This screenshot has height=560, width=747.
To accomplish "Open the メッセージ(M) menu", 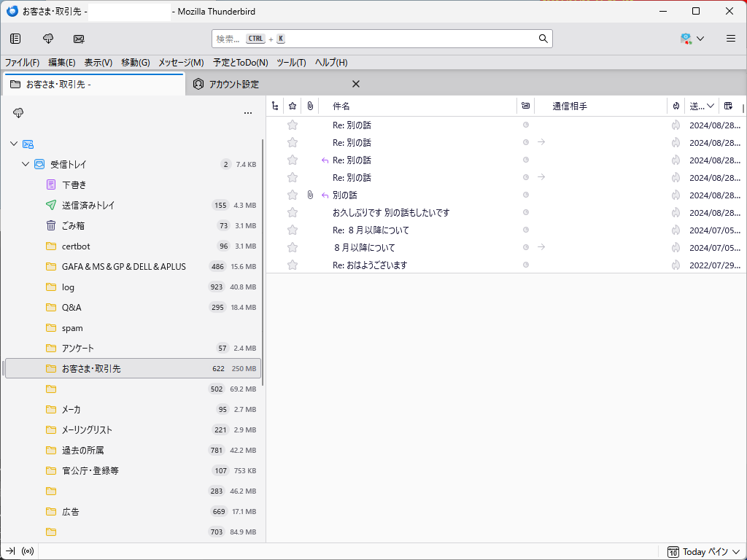I will pyautogui.click(x=181, y=63).
